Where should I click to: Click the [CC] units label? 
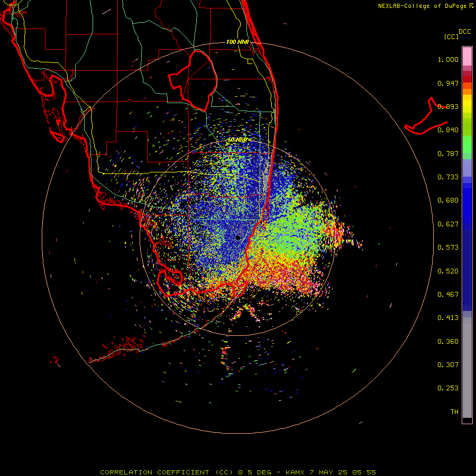(x=451, y=36)
